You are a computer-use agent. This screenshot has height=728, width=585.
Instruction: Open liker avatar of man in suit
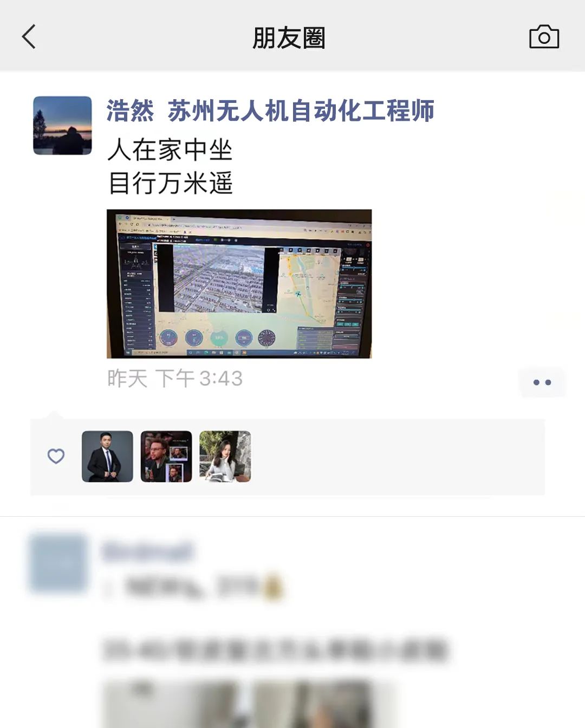(107, 456)
